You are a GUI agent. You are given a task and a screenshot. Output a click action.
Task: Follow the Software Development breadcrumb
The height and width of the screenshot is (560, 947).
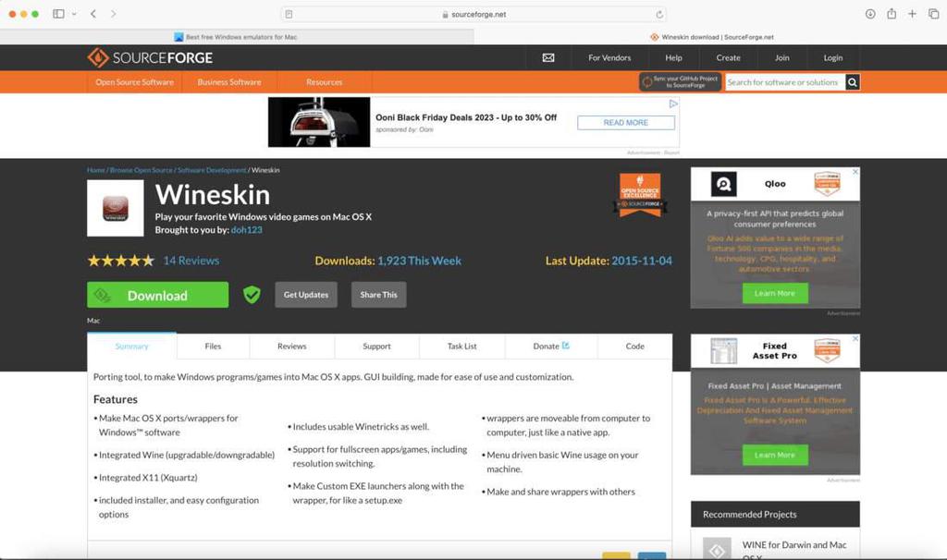[212, 170]
